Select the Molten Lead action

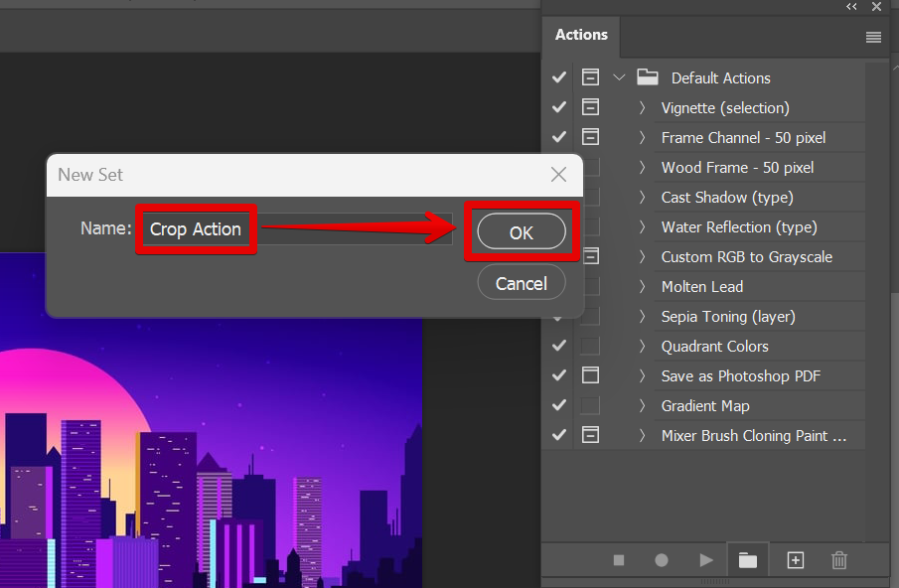(x=701, y=286)
